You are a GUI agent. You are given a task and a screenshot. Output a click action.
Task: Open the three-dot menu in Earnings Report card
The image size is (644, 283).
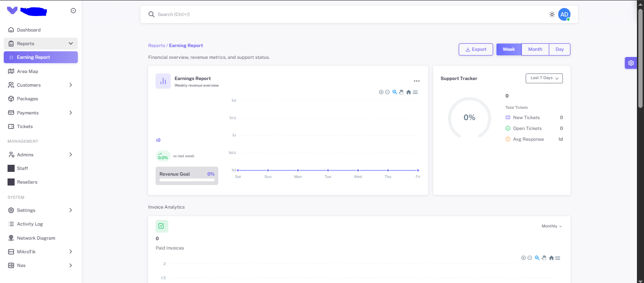[416, 81]
